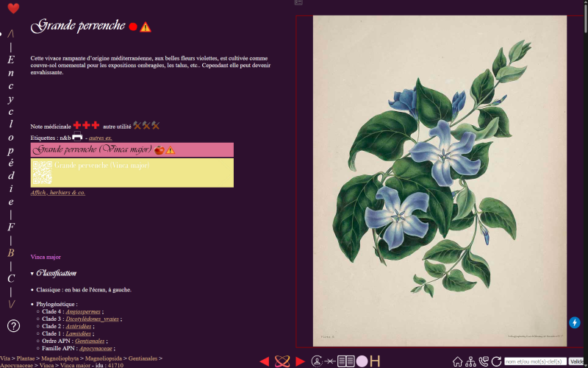The height and width of the screenshot is (368, 588).
Task: Click the orbit atom logo icon
Action: [282, 361]
